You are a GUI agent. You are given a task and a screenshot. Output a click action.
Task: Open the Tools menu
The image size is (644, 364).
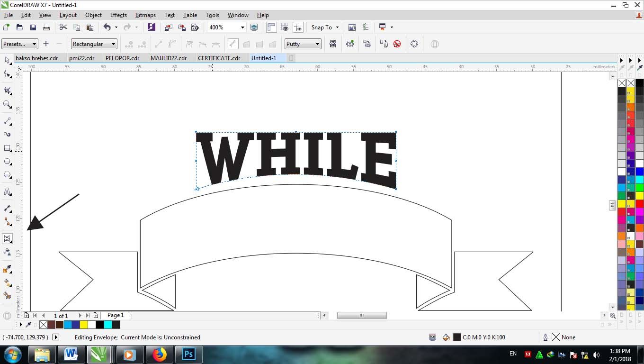coord(212,15)
